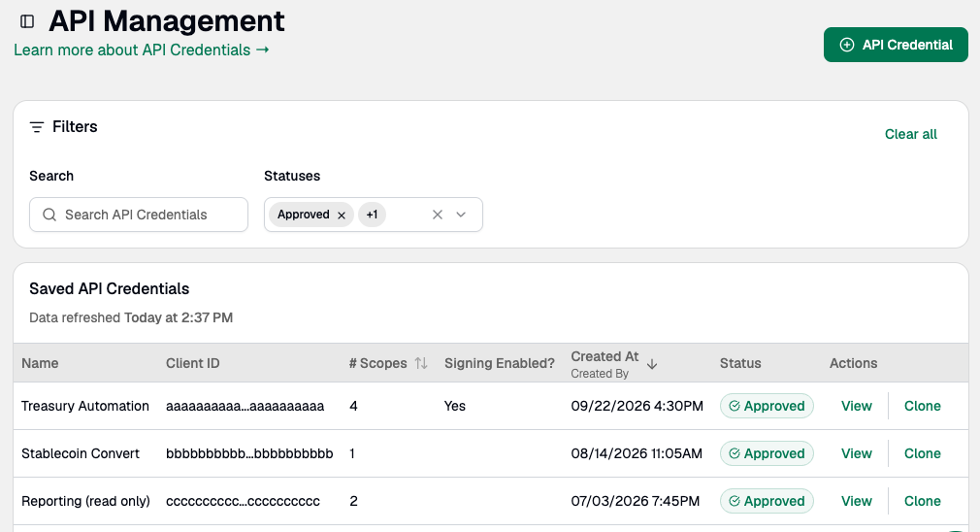Toggle the sidebar panel icon
The height and width of the screenshot is (532, 980).
coord(27,22)
